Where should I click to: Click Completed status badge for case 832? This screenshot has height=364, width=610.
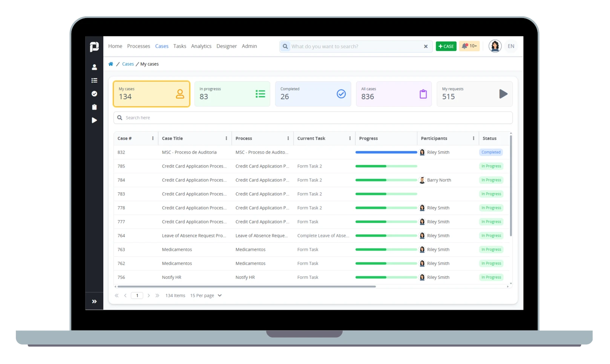click(491, 152)
